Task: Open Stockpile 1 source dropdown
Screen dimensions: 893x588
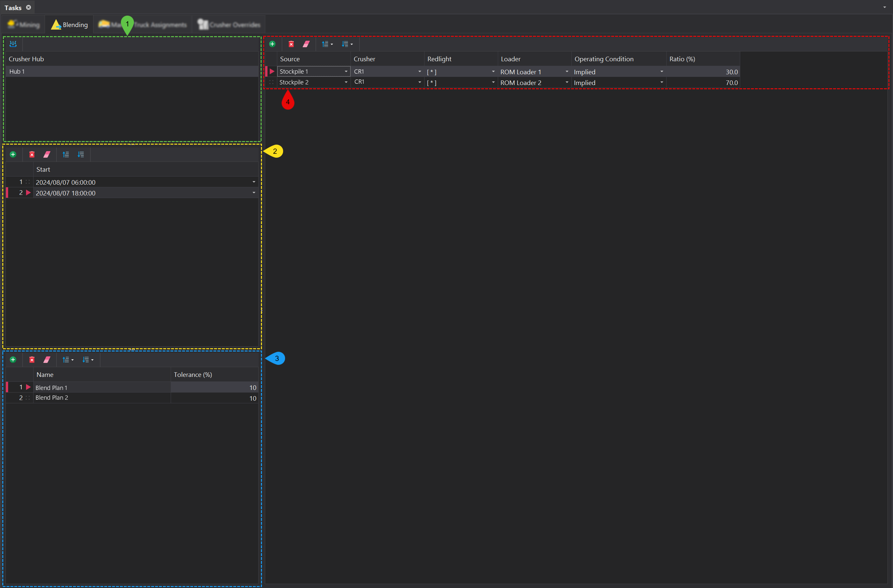Action: tap(346, 71)
